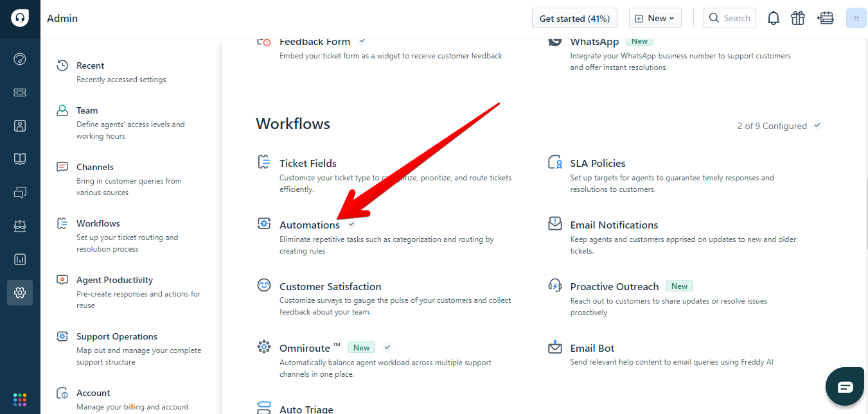Click the Admin gear icon in sidebar
Screen dimensions: 868x414
[20, 293]
